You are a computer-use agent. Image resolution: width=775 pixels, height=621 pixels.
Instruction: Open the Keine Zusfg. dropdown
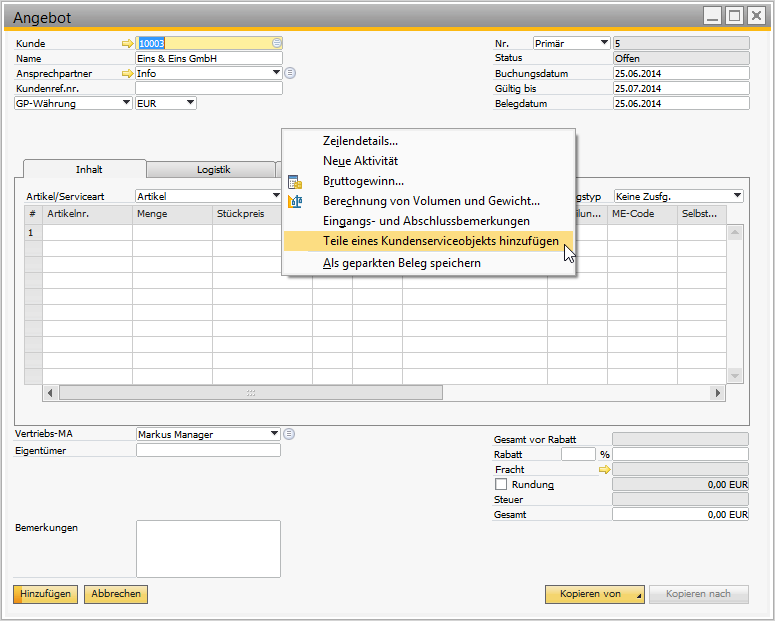(737, 196)
